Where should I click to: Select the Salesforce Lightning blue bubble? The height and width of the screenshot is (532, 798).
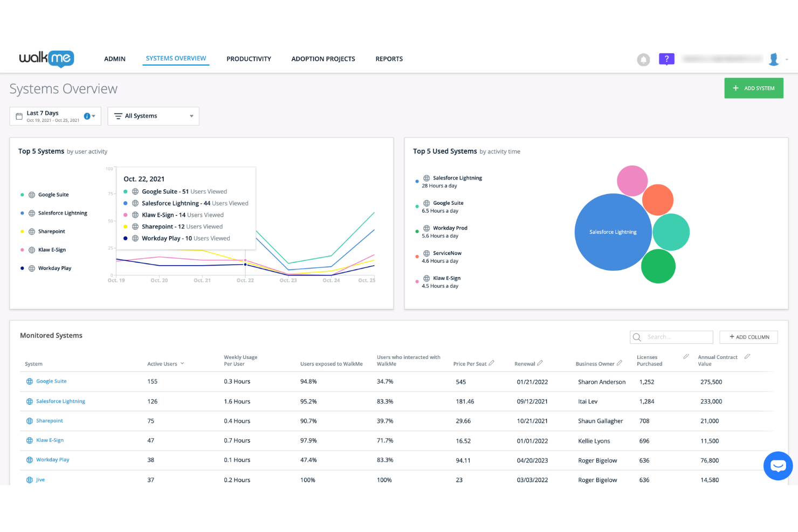click(613, 232)
